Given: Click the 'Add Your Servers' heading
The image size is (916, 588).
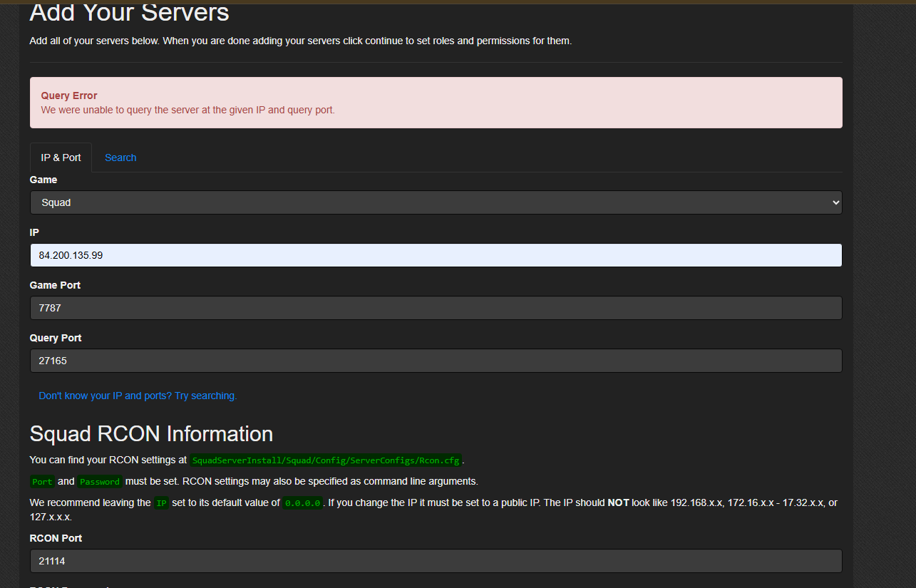Looking at the screenshot, I should coord(130,12).
